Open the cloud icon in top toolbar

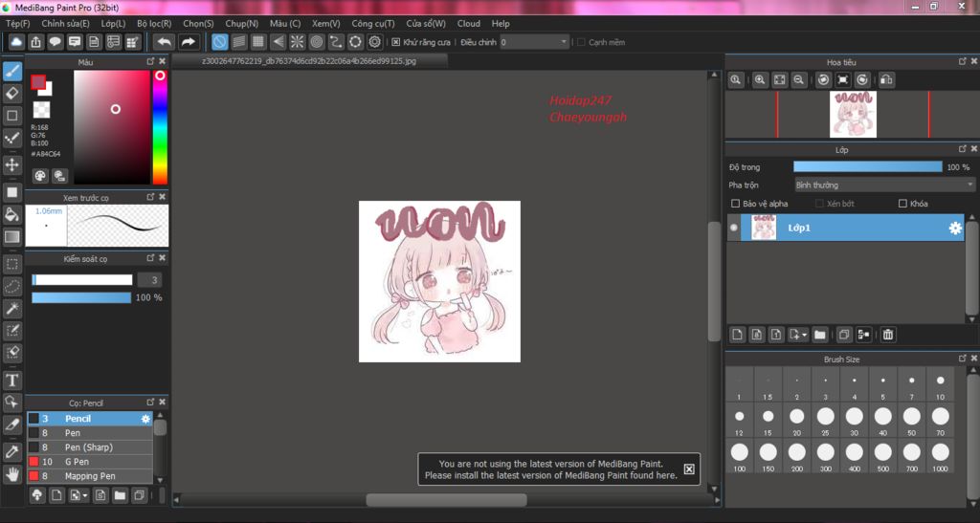click(16, 42)
